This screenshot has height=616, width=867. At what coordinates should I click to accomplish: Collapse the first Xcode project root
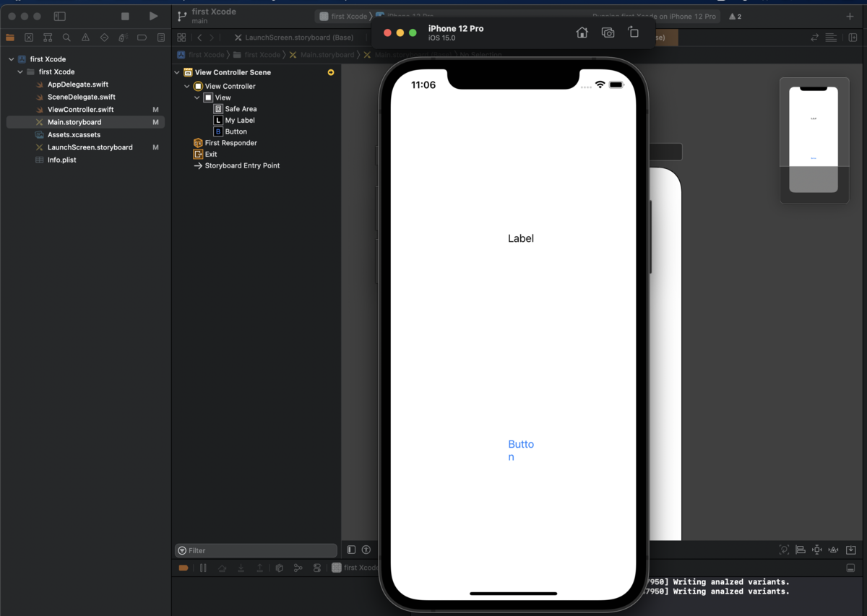(x=11, y=59)
